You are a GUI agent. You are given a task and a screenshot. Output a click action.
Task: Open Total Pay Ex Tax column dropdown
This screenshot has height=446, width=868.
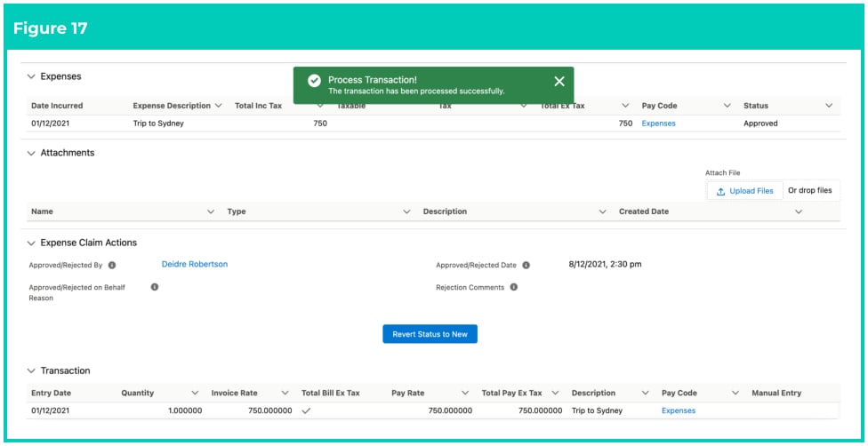(555, 393)
